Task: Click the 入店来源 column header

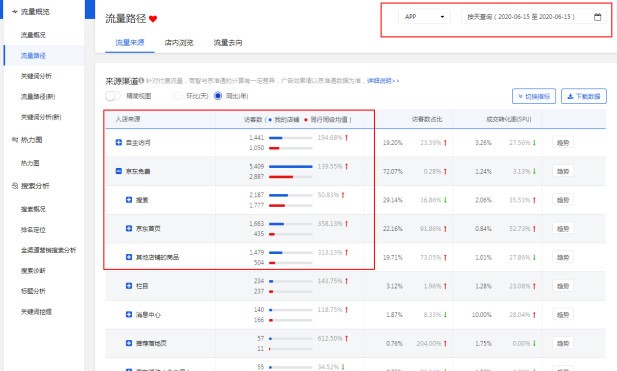Action: (127, 119)
